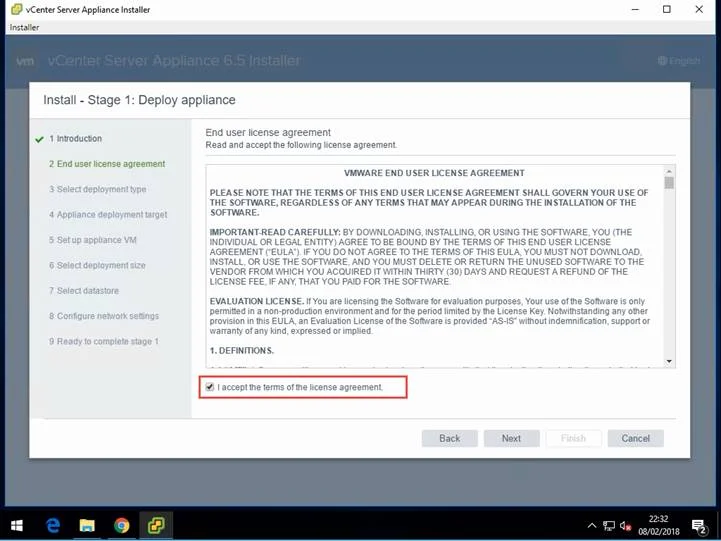
Task: Minimize the installer window
Action: click(635, 9)
